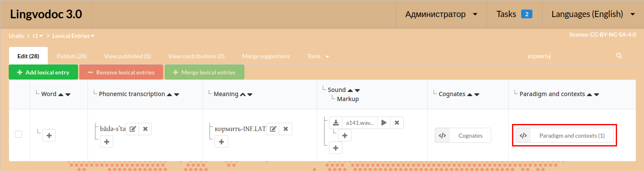Select the lexical entry row checkbox
The image size is (644, 171).
point(18,134)
